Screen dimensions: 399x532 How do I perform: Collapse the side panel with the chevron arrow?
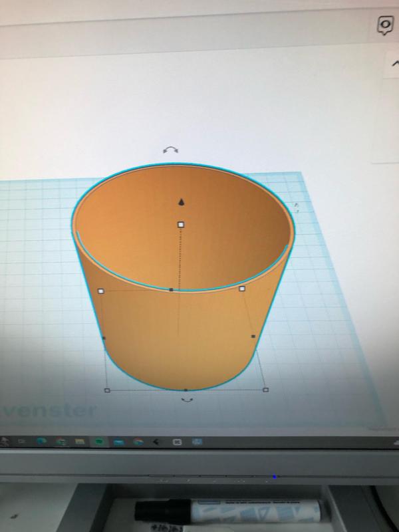(396, 63)
